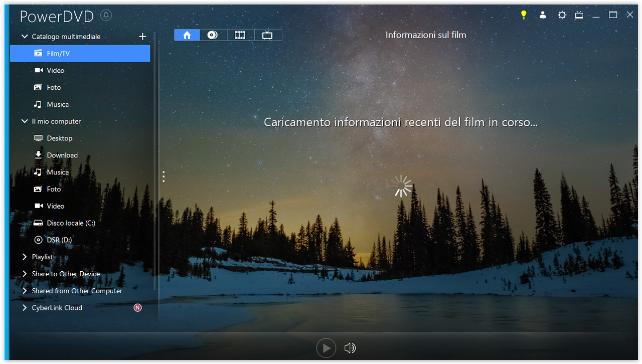Click the play button
642x364 pixels.
click(x=326, y=348)
